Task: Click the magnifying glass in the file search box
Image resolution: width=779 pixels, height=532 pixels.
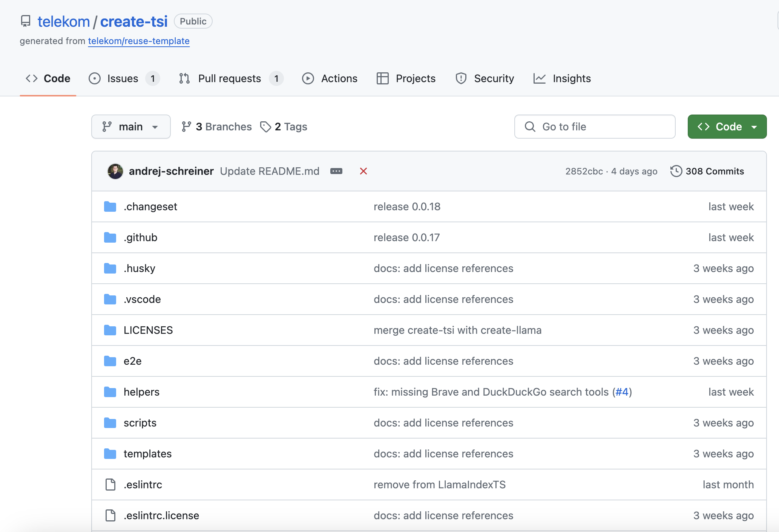Action: [x=530, y=127]
